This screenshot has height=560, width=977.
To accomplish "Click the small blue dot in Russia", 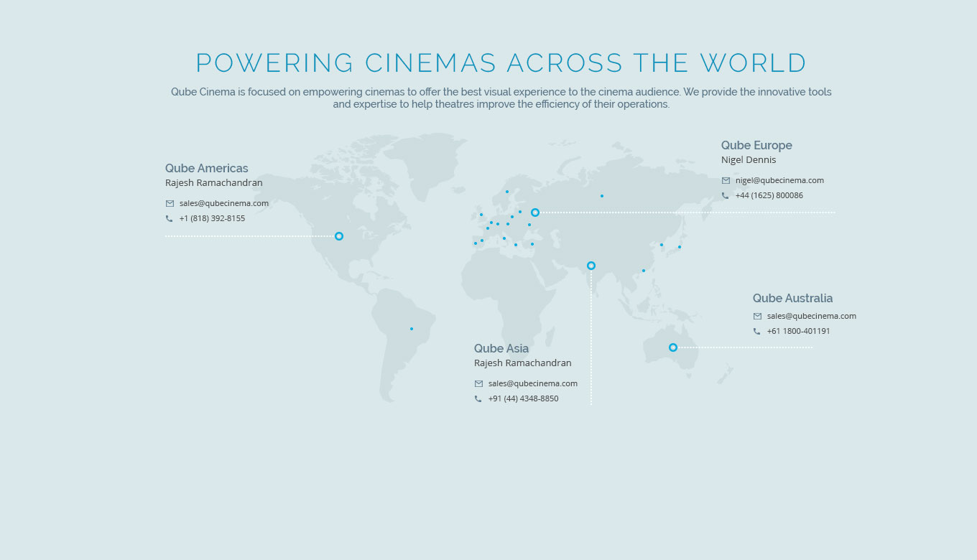I will [x=602, y=196].
